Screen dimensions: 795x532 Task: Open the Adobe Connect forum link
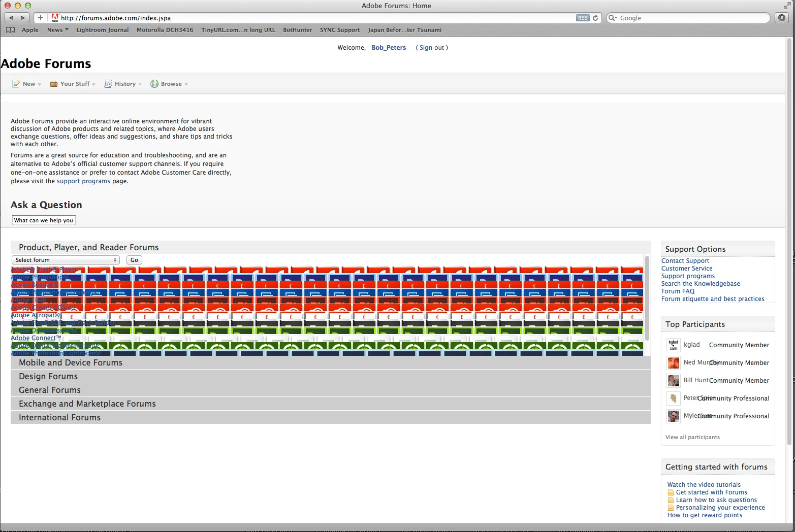[36, 338]
